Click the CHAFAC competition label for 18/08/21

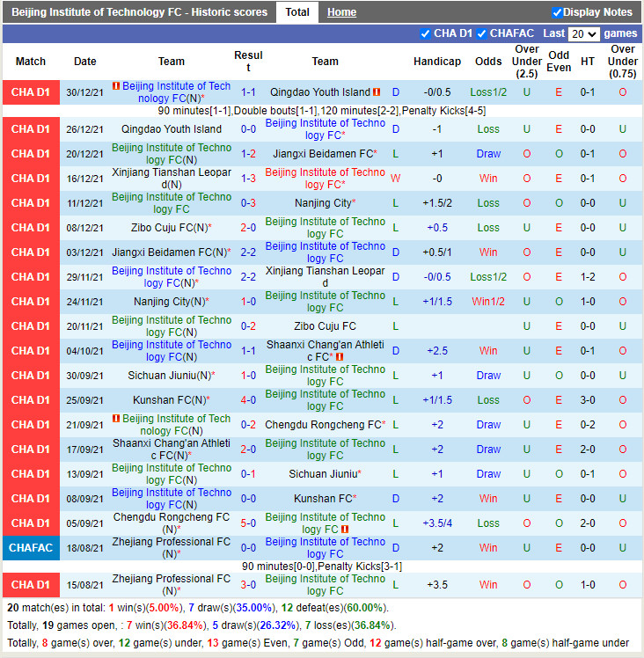(31, 548)
